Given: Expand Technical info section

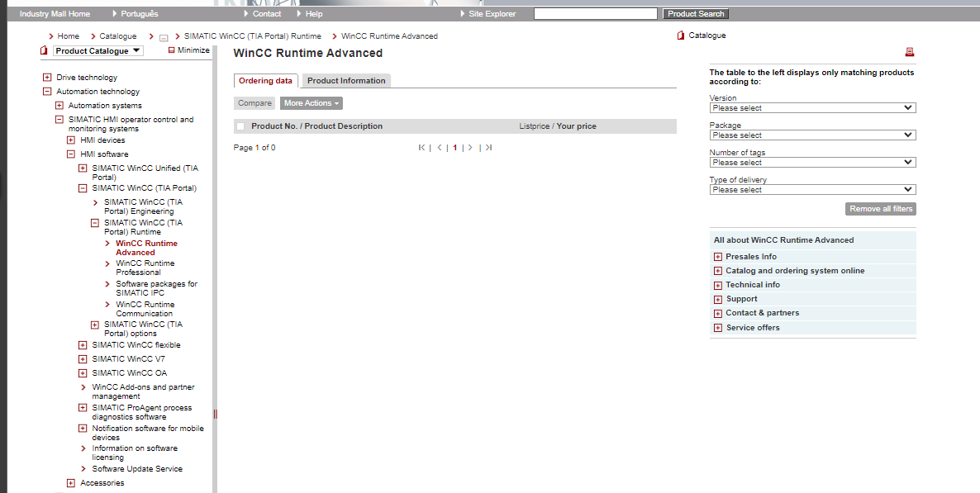Looking at the screenshot, I should pos(717,285).
